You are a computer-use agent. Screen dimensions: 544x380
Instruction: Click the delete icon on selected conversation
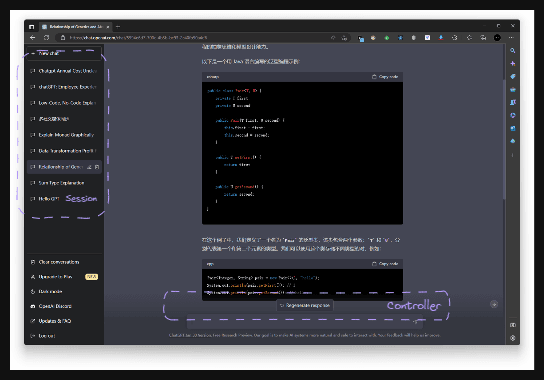(97, 167)
